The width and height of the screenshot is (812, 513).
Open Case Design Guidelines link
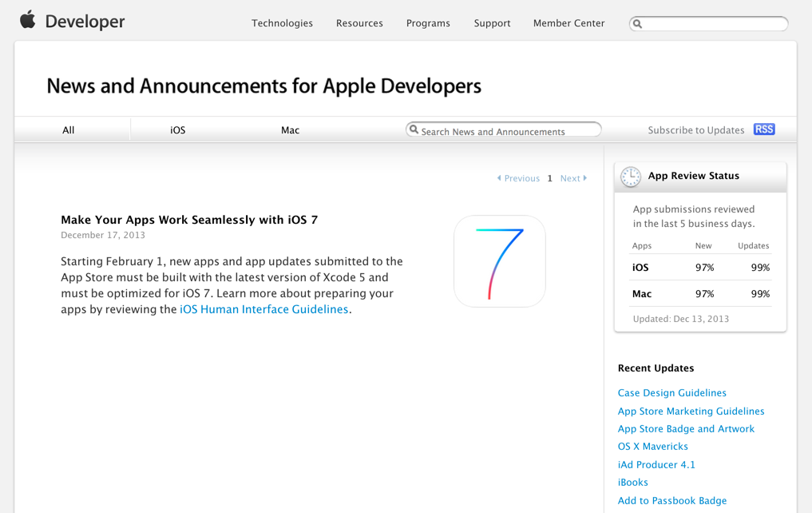(x=671, y=393)
